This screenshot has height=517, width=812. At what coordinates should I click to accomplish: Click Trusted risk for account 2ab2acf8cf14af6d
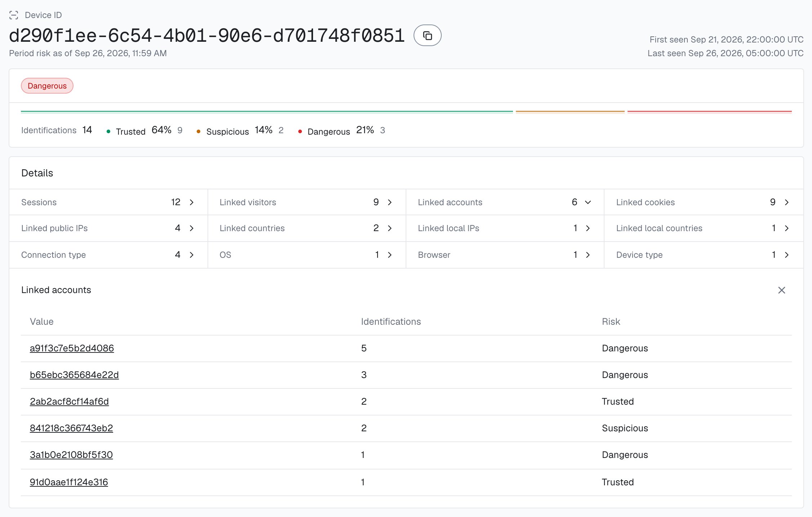coord(617,401)
